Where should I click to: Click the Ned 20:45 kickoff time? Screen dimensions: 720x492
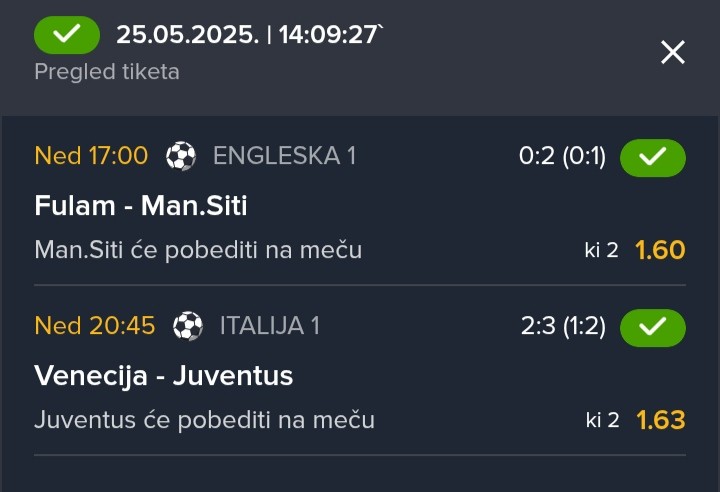coord(95,325)
